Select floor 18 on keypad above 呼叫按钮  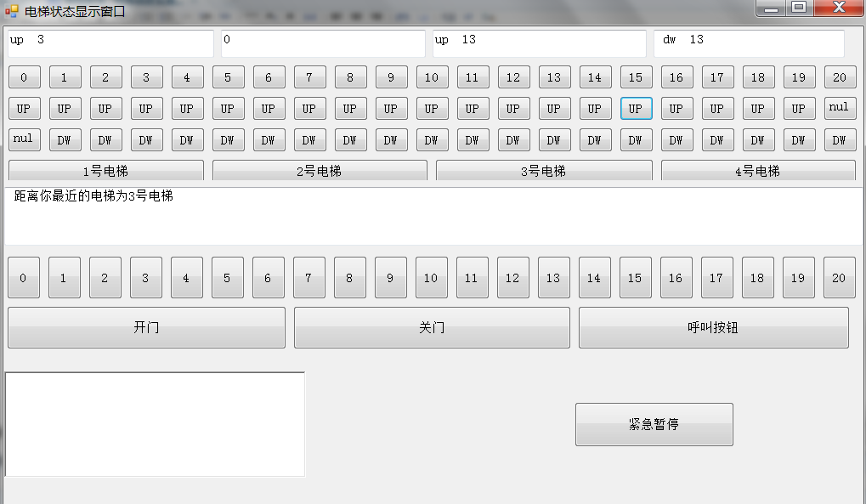click(758, 277)
